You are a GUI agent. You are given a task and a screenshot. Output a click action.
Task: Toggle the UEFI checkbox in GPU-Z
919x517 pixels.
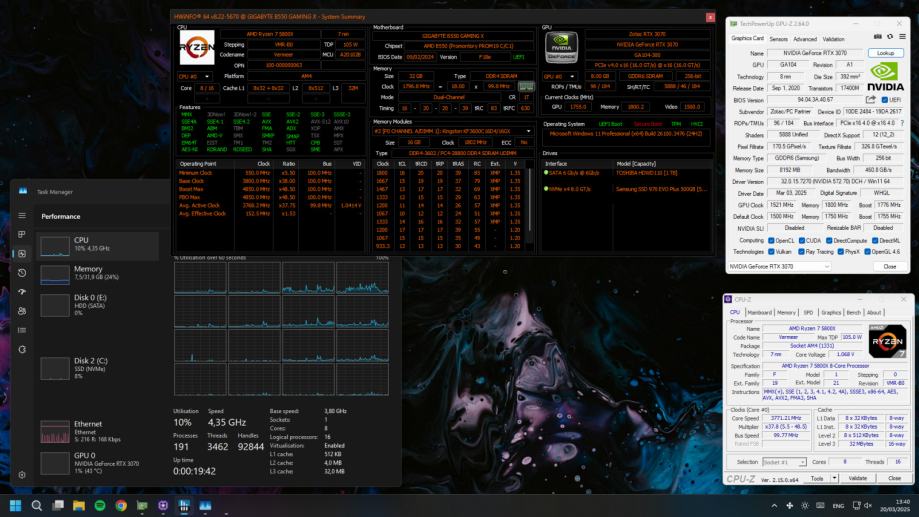(884, 100)
